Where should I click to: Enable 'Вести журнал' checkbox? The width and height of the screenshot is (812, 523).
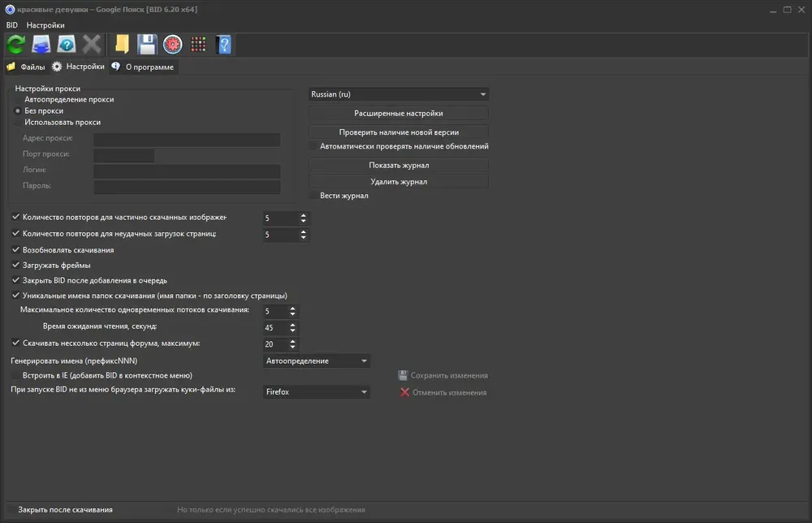pos(313,195)
